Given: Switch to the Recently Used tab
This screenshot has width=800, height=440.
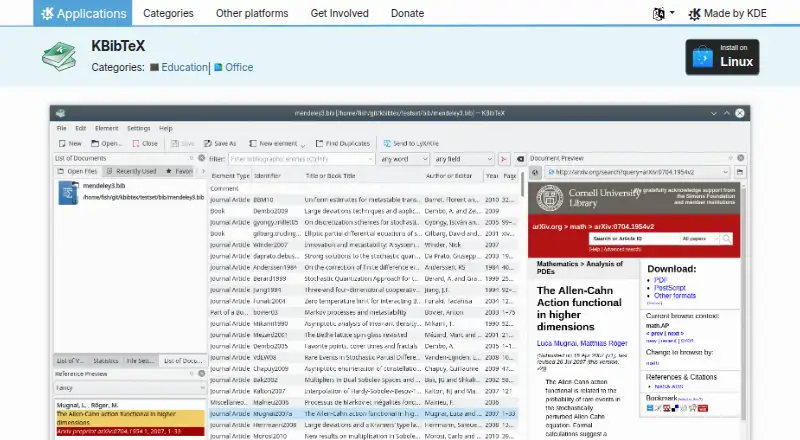Looking at the screenshot, I should pyautogui.click(x=131, y=172).
